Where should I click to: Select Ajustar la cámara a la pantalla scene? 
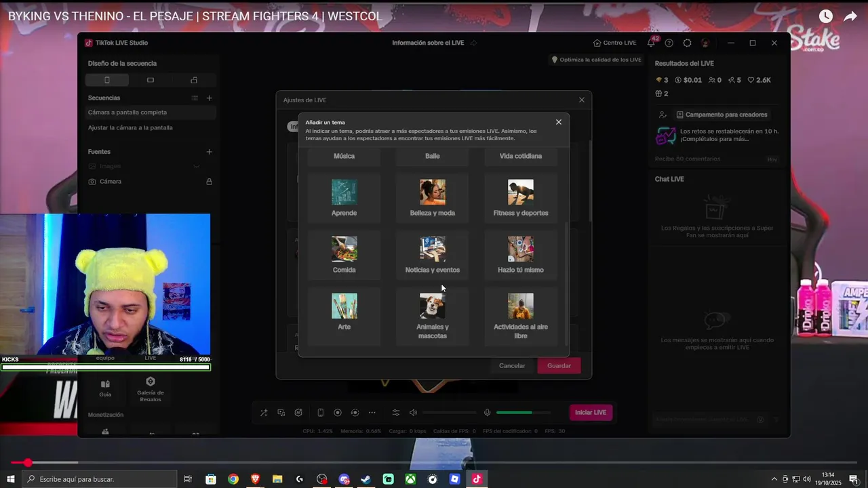(x=151, y=127)
